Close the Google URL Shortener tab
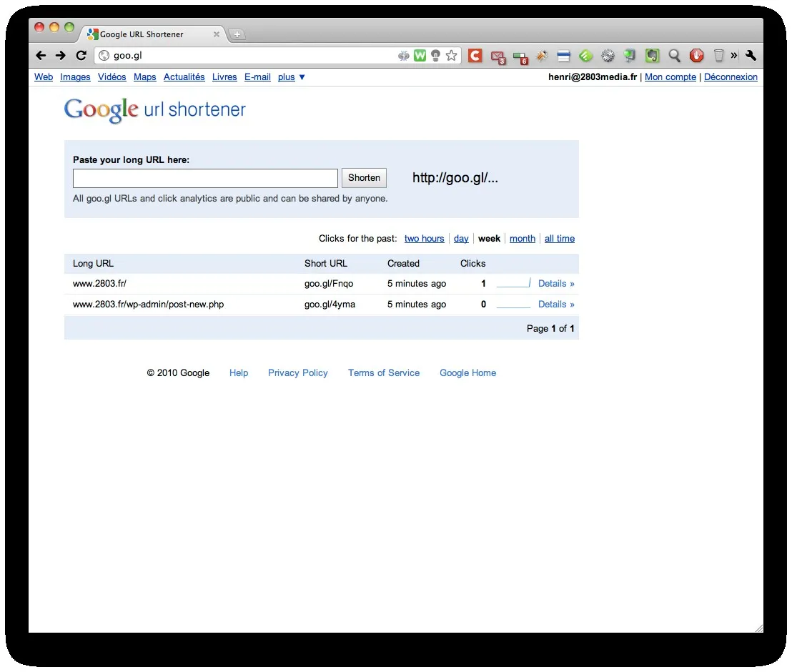The image size is (792, 672). coord(216,34)
